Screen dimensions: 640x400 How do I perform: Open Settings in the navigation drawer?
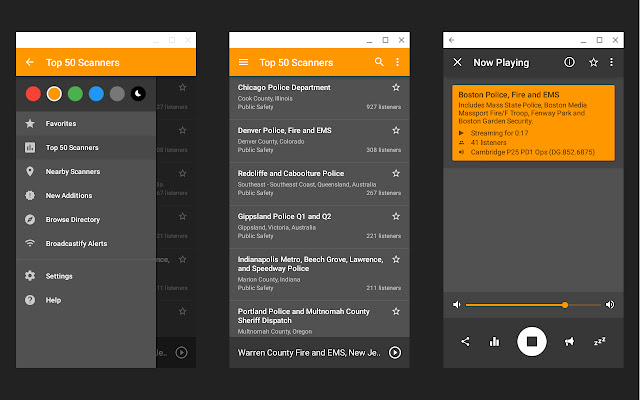[59, 276]
